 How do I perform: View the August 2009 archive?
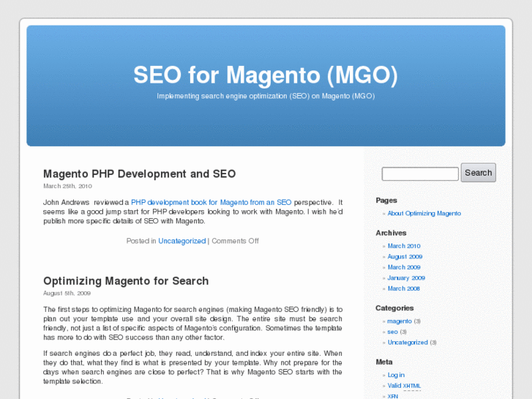tap(405, 256)
